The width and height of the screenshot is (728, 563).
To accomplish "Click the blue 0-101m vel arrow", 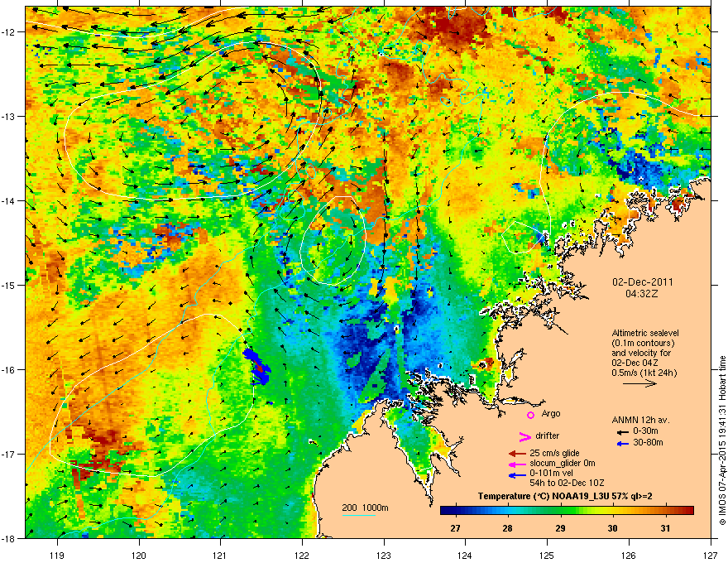I will click(x=517, y=475).
